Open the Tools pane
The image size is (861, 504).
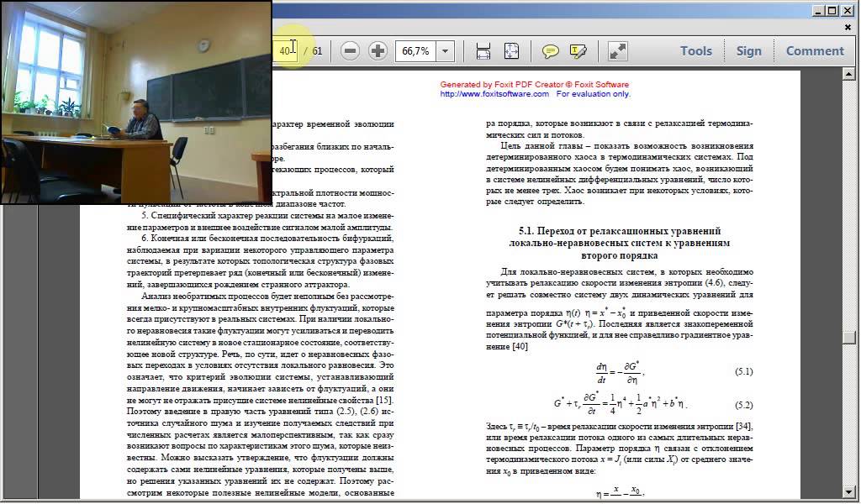(695, 51)
